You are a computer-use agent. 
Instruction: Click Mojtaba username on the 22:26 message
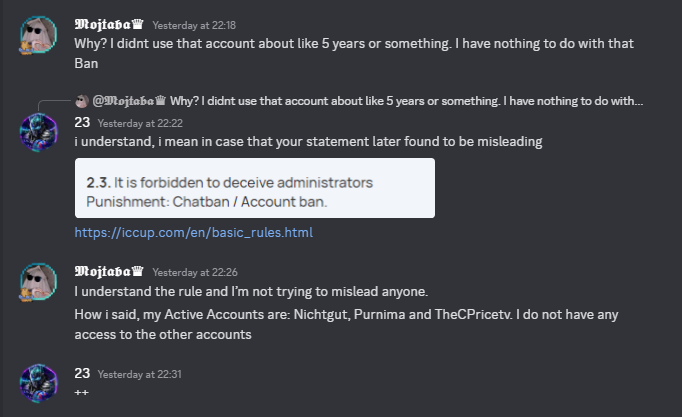tap(103, 271)
